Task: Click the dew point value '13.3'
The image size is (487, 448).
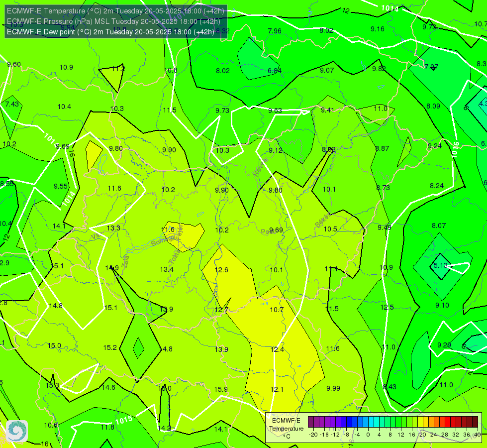Action: pyautogui.click(x=113, y=228)
